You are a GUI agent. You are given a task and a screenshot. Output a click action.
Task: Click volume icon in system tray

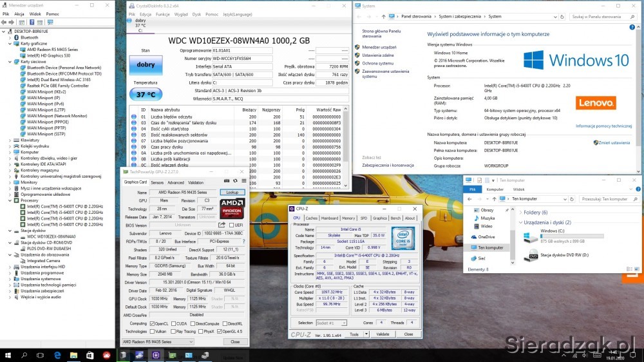coord(585,356)
